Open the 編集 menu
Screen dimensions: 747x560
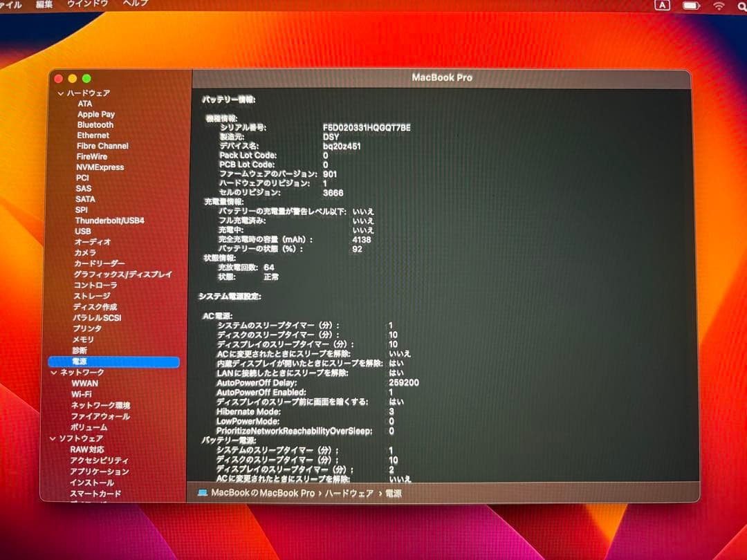44,3
